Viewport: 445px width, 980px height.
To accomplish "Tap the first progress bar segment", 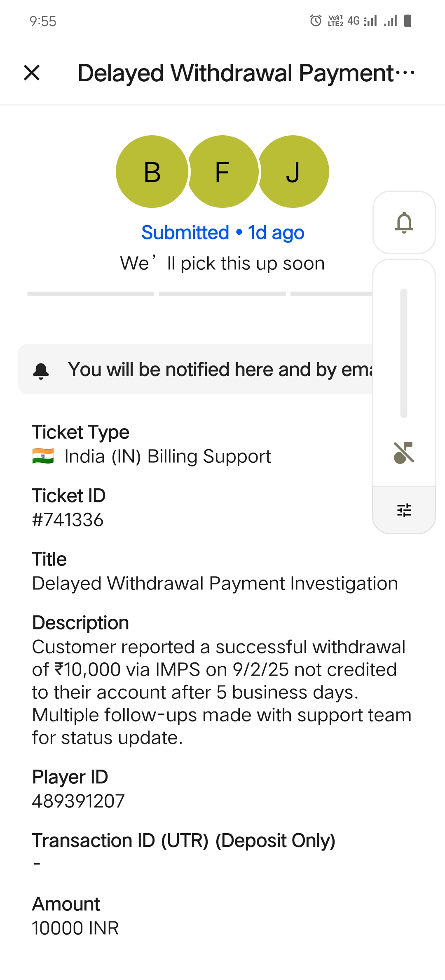I will coord(91,294).
